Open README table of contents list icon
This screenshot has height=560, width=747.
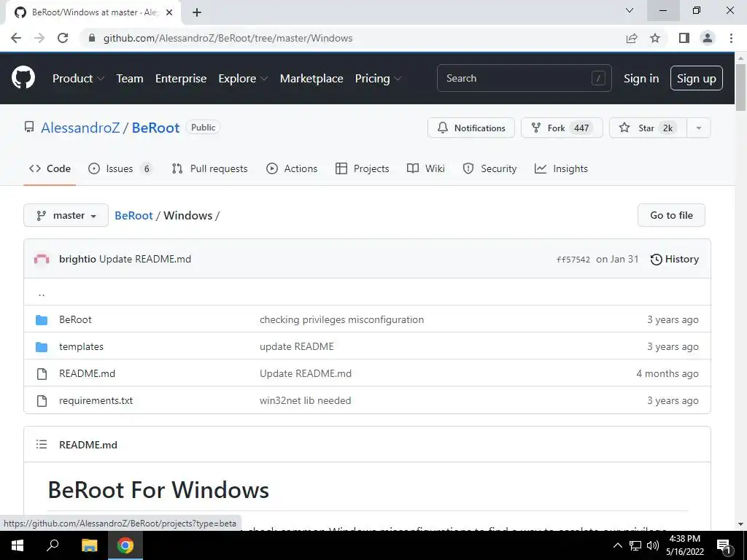(x=42, y=444)
